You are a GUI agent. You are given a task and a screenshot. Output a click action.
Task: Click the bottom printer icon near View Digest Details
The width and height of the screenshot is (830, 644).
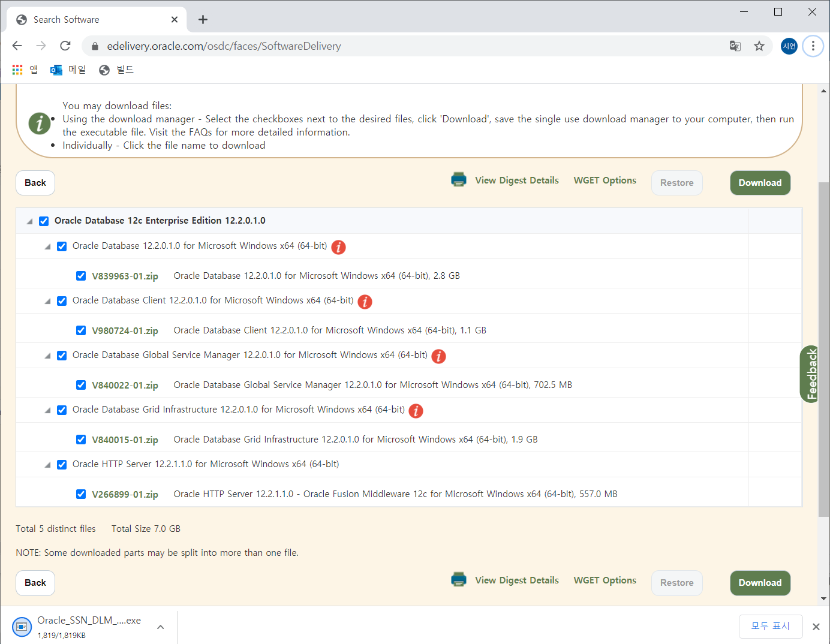[x=459, y=580]
